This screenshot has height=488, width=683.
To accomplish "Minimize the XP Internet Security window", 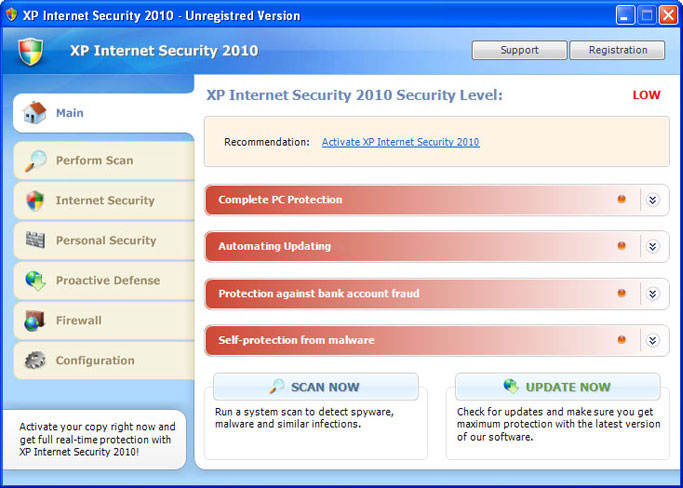I will pyautogui.click(x=626, y=16).
